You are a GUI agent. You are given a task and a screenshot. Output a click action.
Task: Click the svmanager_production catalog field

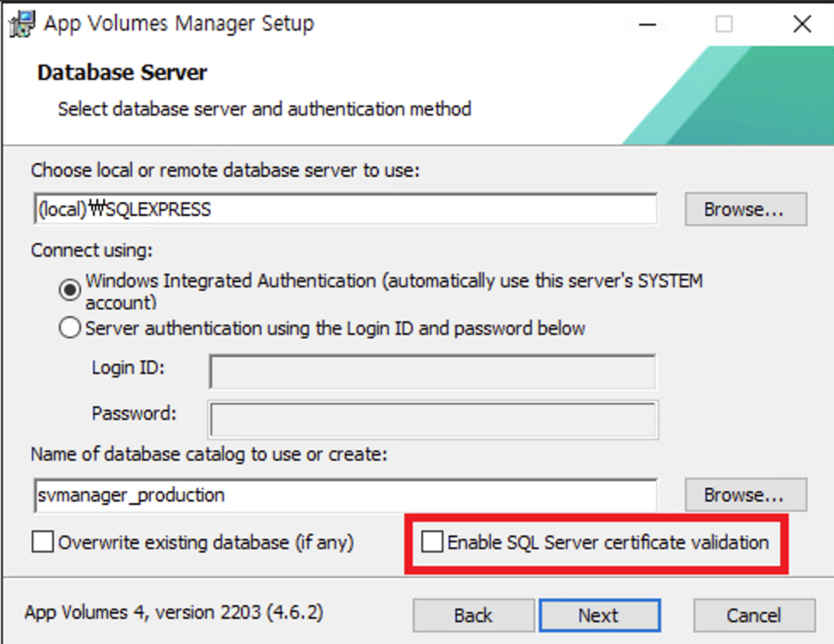point(345,495)
